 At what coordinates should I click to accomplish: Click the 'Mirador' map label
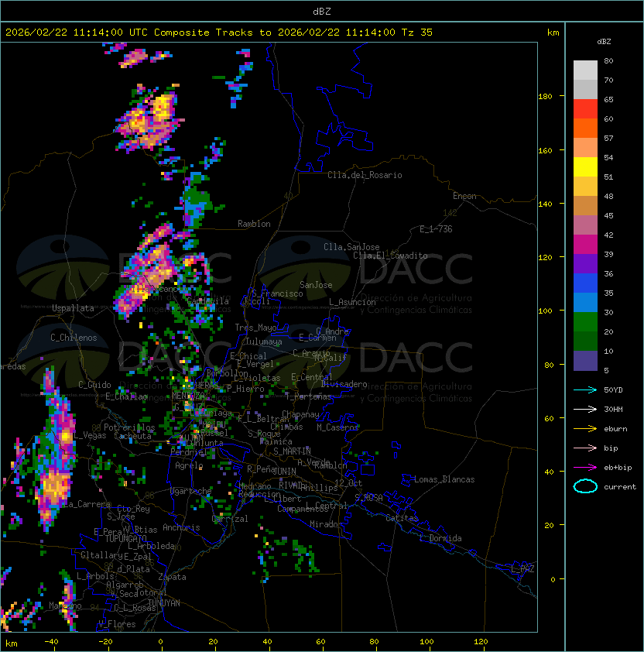click(326, 524)
